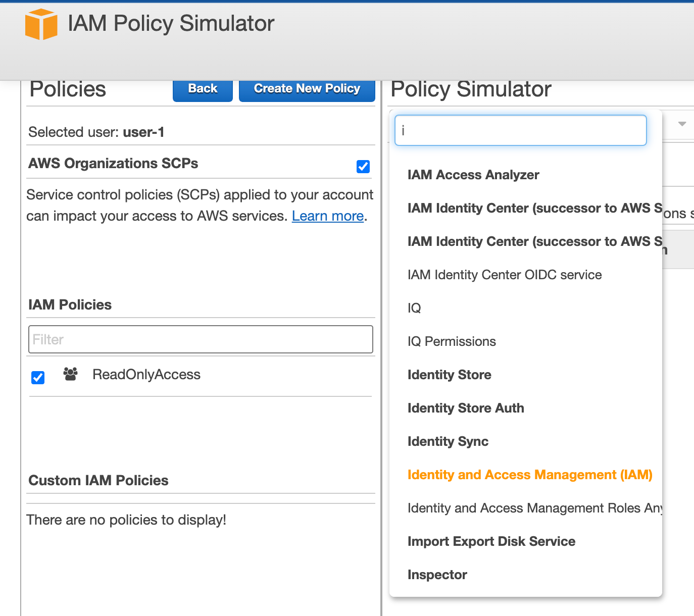Click the ReadOnlyAccess policy name

tap(146, 375)
